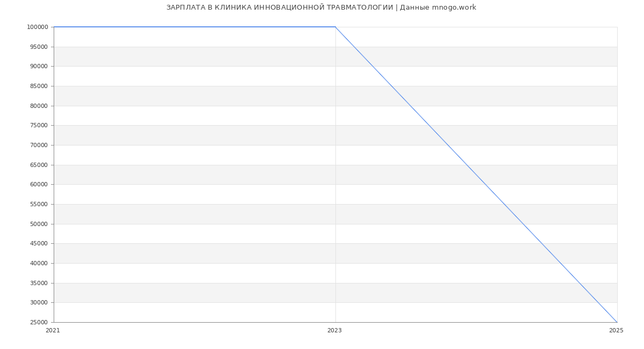
Task: Select the 70000 y-axis label
Action: [39, 146]
